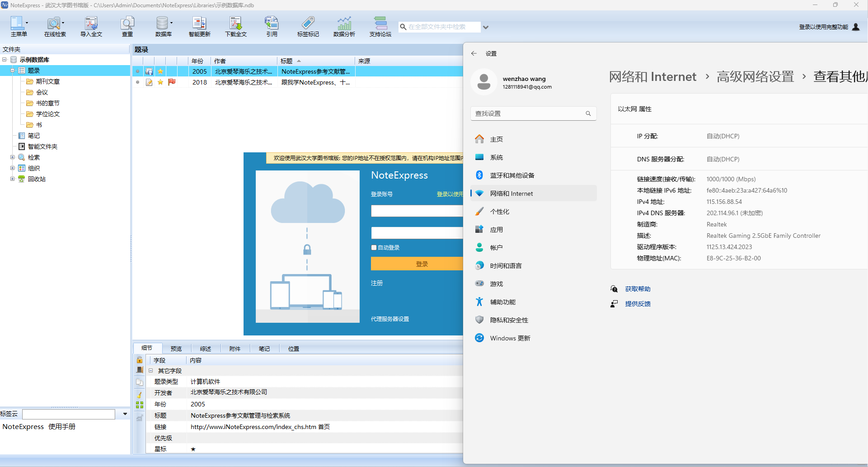This screenshot has width=868, height=467.
Task: Start the 数据分析 analysis tool
Action: [x=344, y=26]
